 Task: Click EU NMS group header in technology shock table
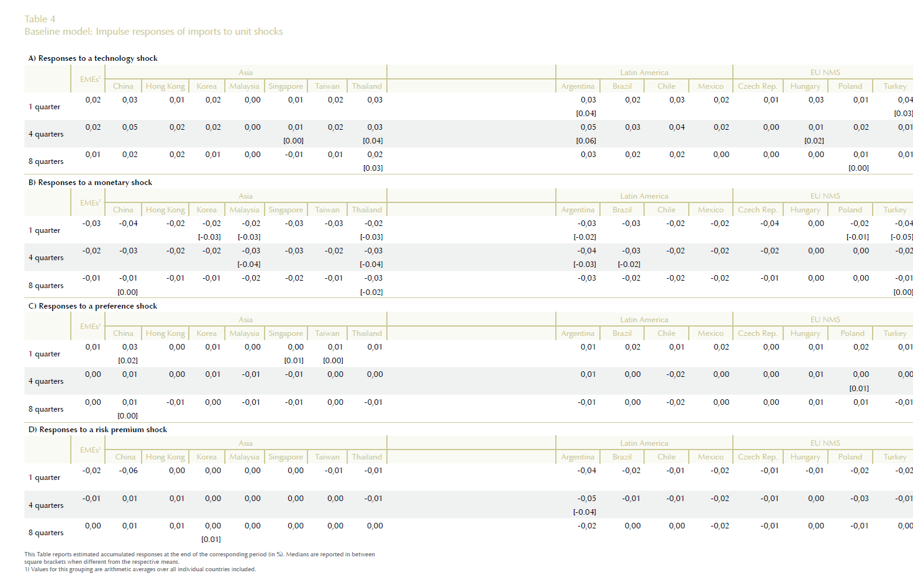click(825, 73)
